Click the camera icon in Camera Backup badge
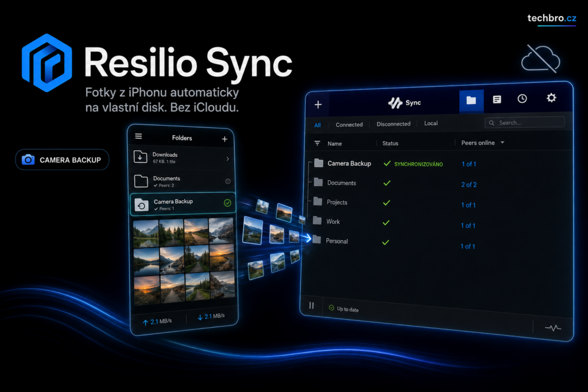 (x=28, y=160)
